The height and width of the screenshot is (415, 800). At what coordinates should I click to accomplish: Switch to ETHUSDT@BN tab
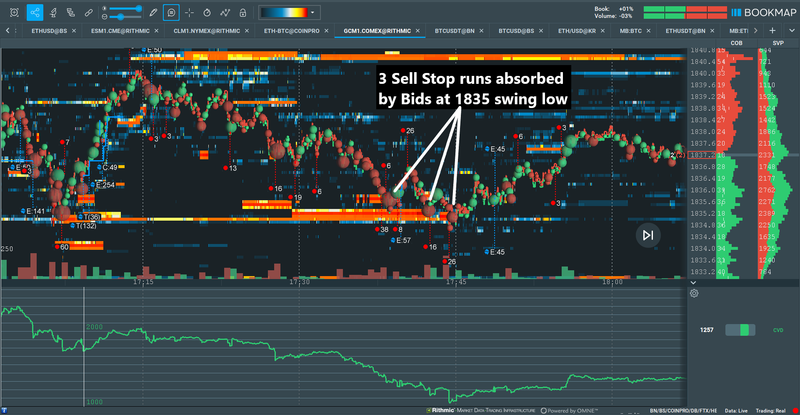685,31
